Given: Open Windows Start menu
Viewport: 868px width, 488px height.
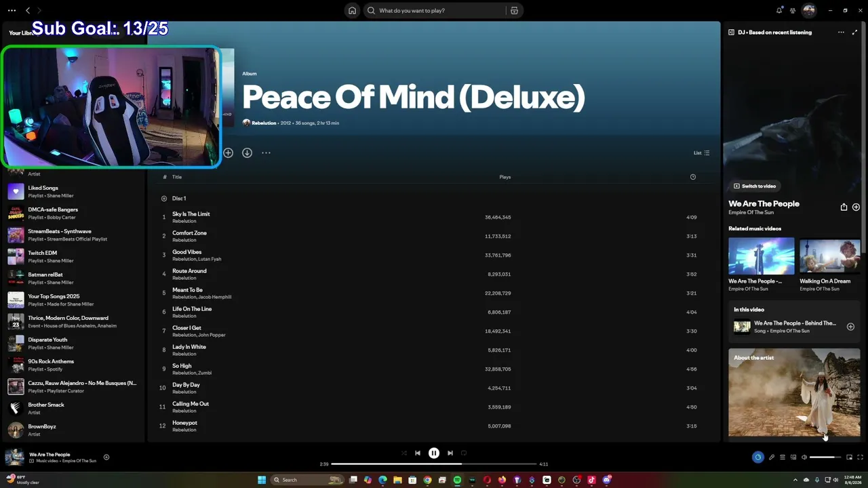Looking at the screenshot, I should coord(262,480).
